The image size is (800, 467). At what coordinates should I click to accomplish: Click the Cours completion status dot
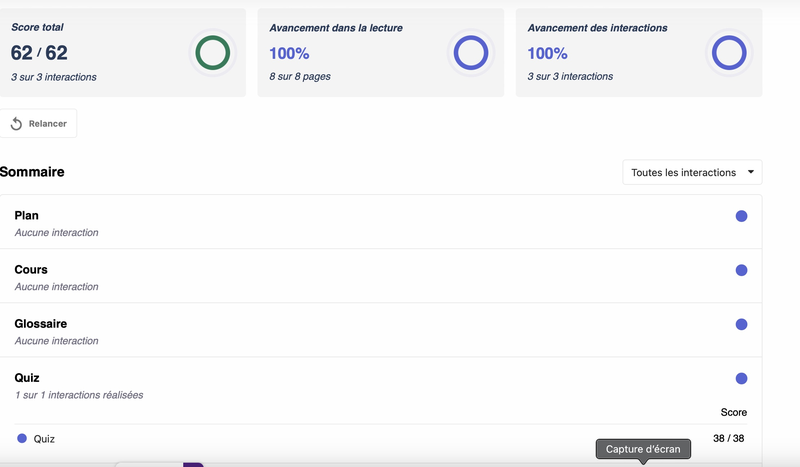pyautogui.click(x=741, y=270)
